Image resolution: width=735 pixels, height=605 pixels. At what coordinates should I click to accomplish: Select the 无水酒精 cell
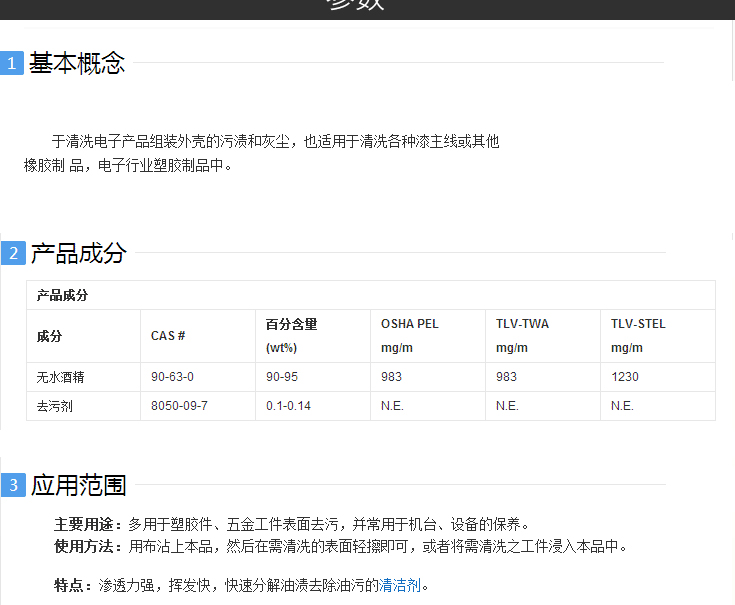tap(83, 377)
